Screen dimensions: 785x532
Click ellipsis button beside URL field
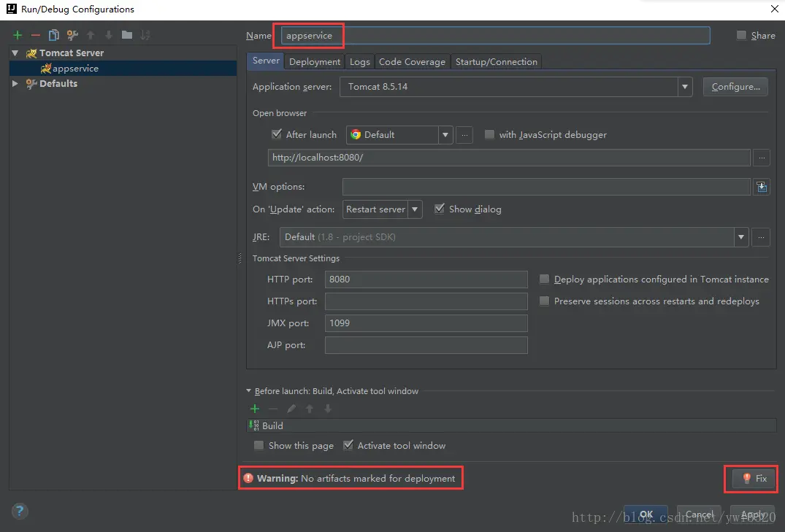coord(762,158)
